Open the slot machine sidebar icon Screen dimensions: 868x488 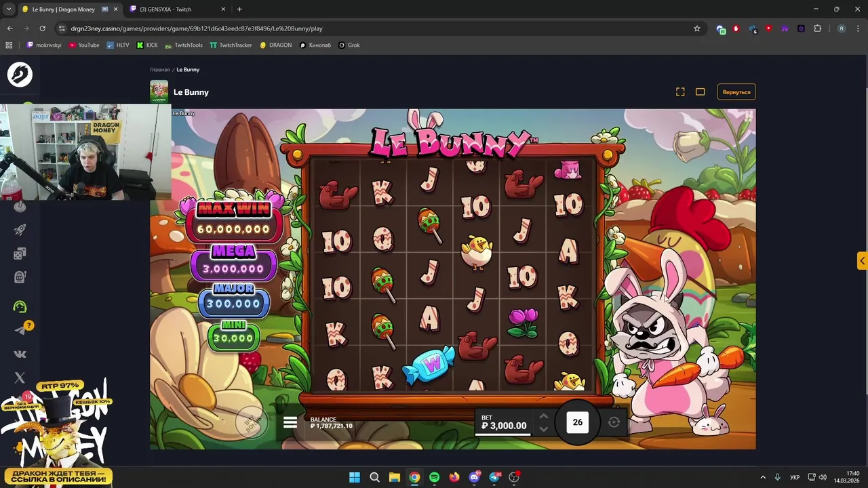[20, 277]
